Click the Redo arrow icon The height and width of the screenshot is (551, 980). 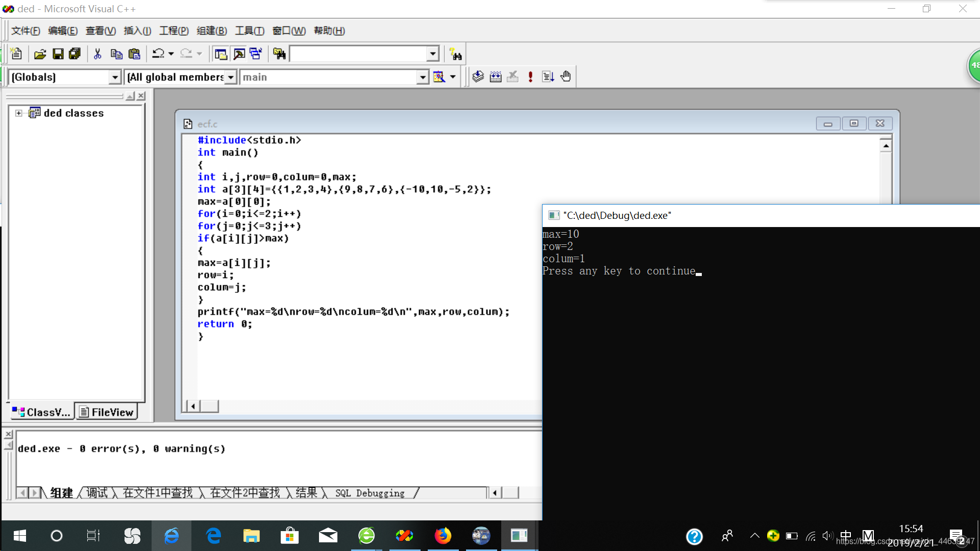(186, 54)
